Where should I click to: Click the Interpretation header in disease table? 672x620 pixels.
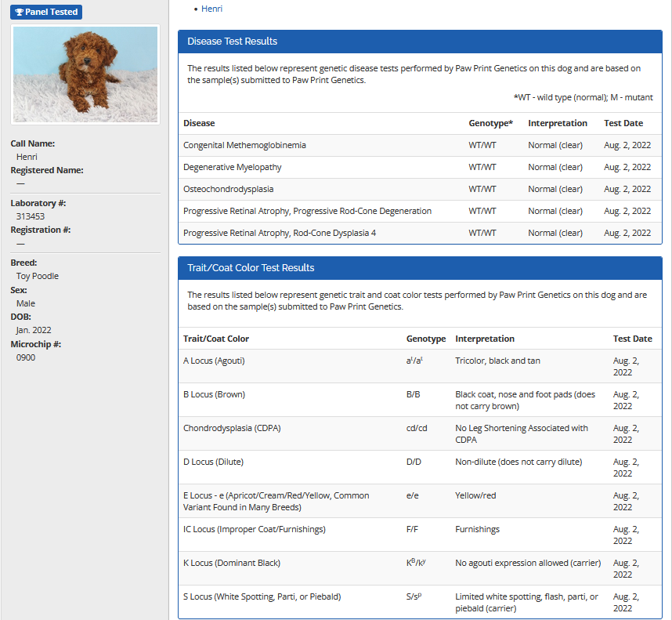click(x=557, y=123)
